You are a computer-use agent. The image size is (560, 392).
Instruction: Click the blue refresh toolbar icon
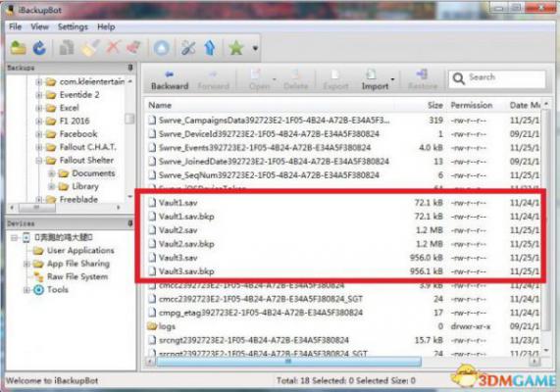[x=39, y=48]
